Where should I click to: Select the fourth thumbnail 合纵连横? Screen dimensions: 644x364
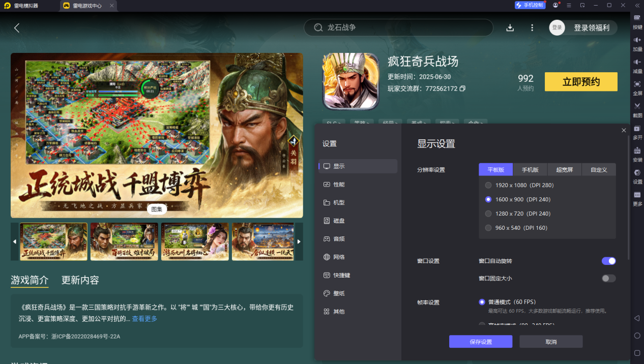tap(263, 241)
